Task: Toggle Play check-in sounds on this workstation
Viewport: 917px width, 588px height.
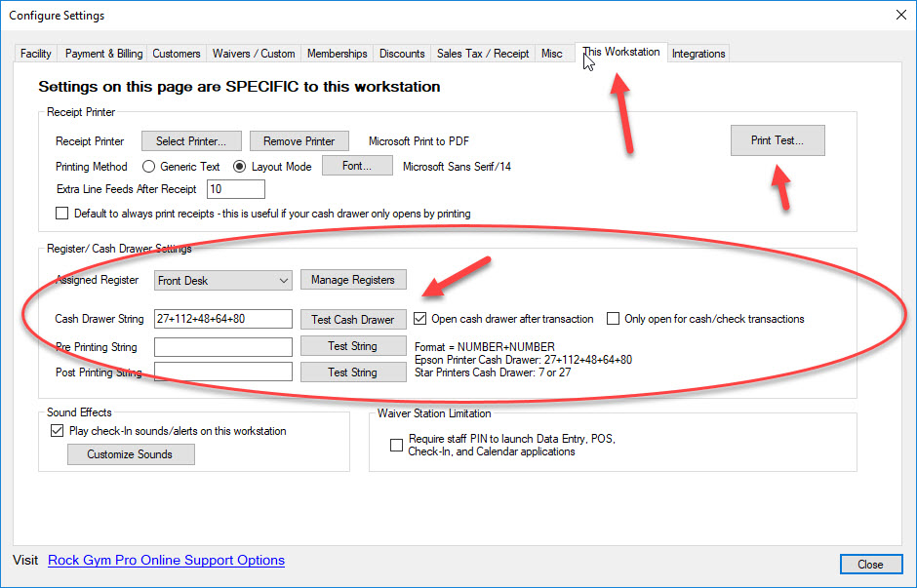Action: 57,431
